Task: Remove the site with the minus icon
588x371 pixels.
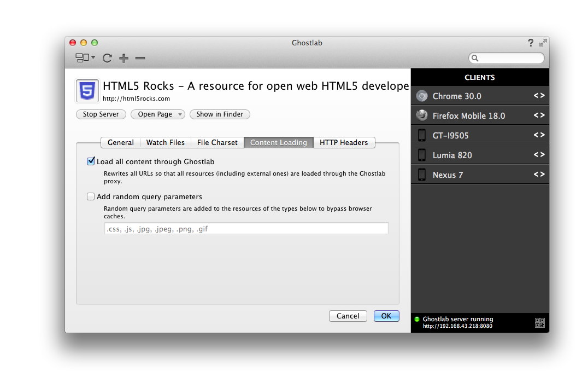Action: [x=140, y=58]
